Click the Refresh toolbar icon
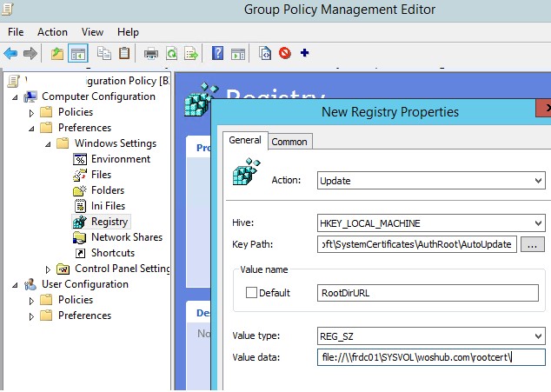 (x=171, y=54)
